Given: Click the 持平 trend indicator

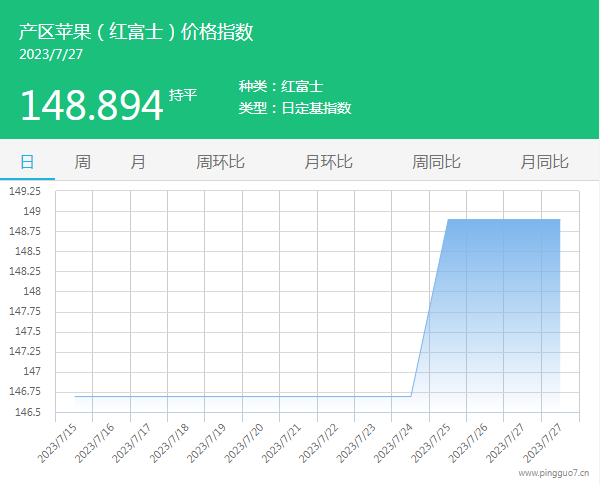Looking at the screenshot, I should click(183, 96).
